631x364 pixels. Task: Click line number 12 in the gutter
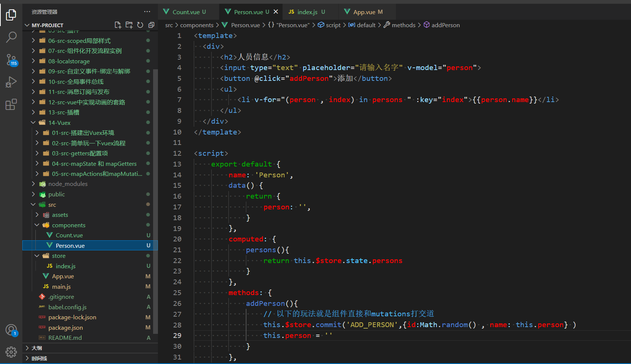coord(177,153)
